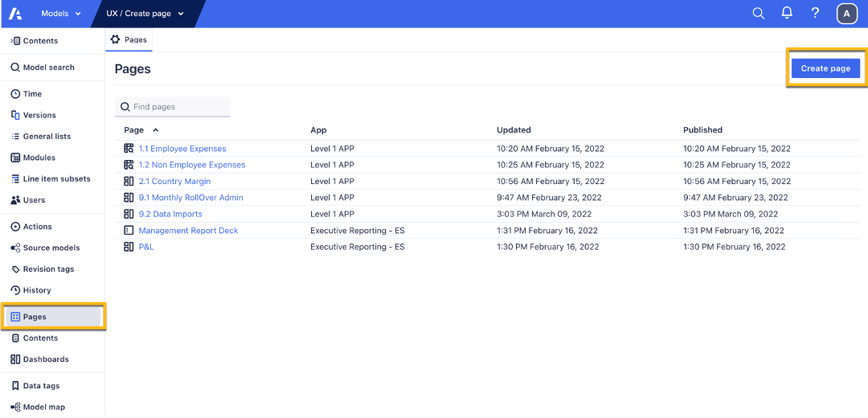Click the Anaplan logo icon
Image resolution: width=868 pixels, height=418 pixels.
(x=15, y=14)
